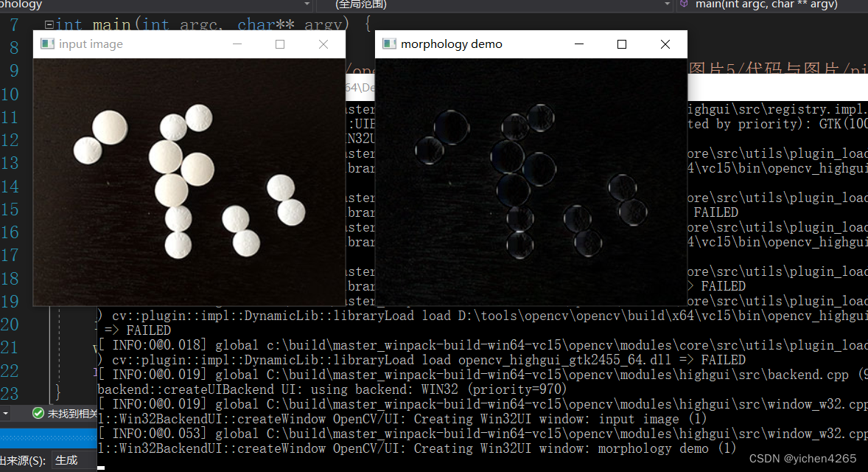Screen dimensions: 868x472
Task: Maximize the input image window
Action: click(x=280, y=44)
